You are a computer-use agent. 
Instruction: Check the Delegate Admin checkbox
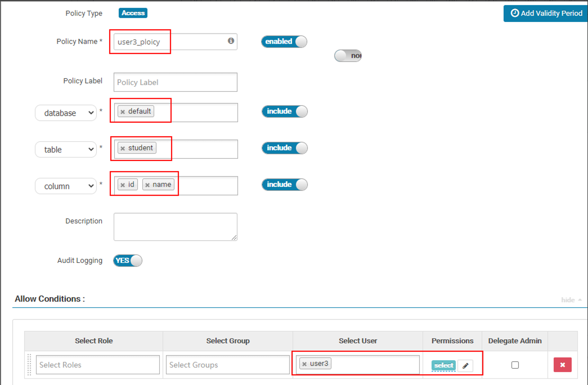515,365
